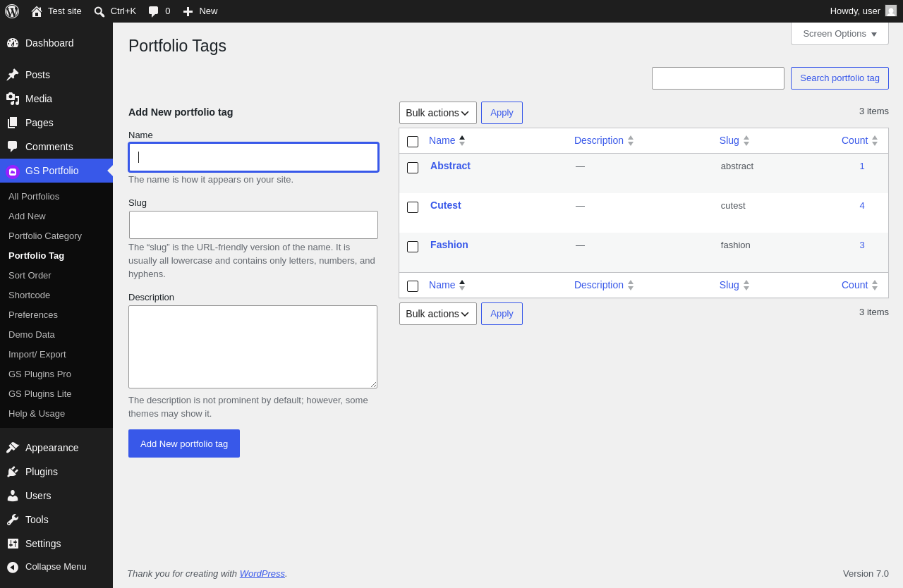Viewport: 903px width, 588px height.
Task: Follow the WordPress footer link
Action: pos(262,573)
